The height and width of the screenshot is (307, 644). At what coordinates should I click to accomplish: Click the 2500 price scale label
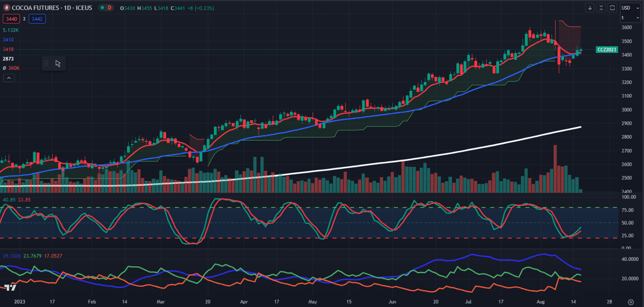[x=626, y=178]
